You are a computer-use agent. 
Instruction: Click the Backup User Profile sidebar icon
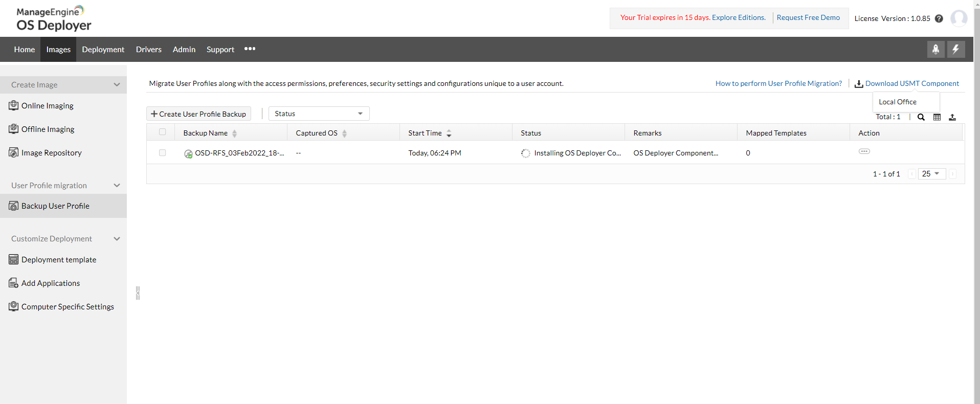tap(14, 206)
